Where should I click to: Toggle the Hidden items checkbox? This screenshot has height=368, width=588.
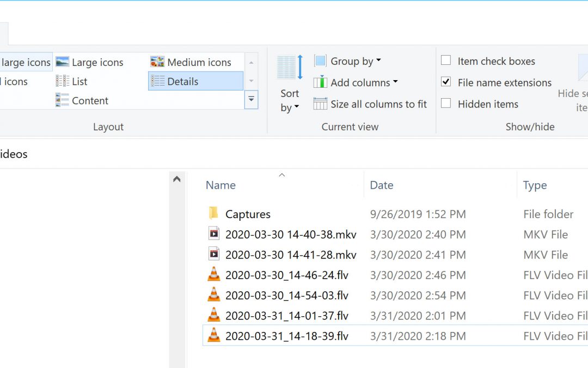tap(446, 103)
